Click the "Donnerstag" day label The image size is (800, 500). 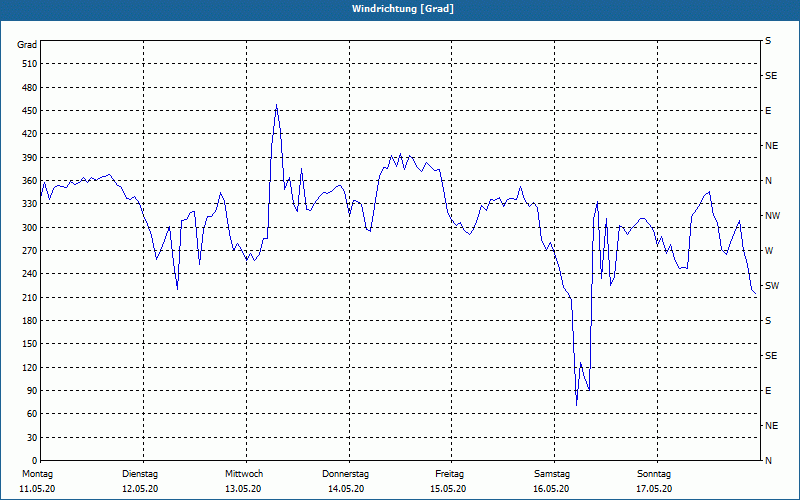pos(345,474)
